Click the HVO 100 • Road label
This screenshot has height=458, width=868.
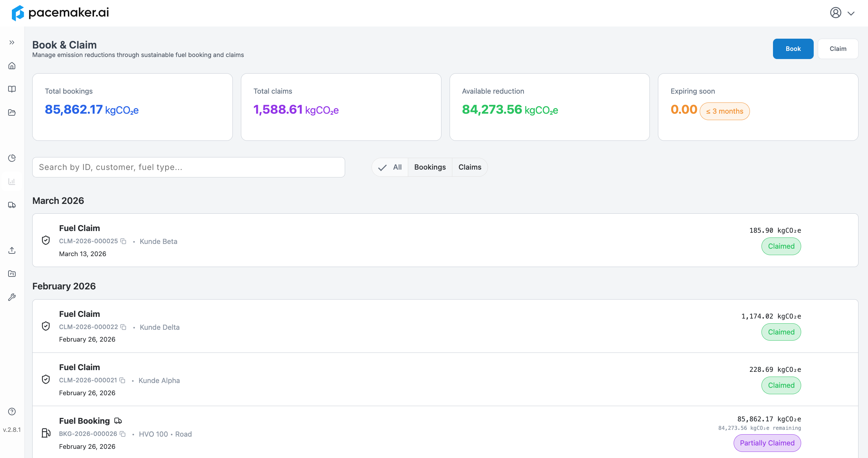point(165,434)
